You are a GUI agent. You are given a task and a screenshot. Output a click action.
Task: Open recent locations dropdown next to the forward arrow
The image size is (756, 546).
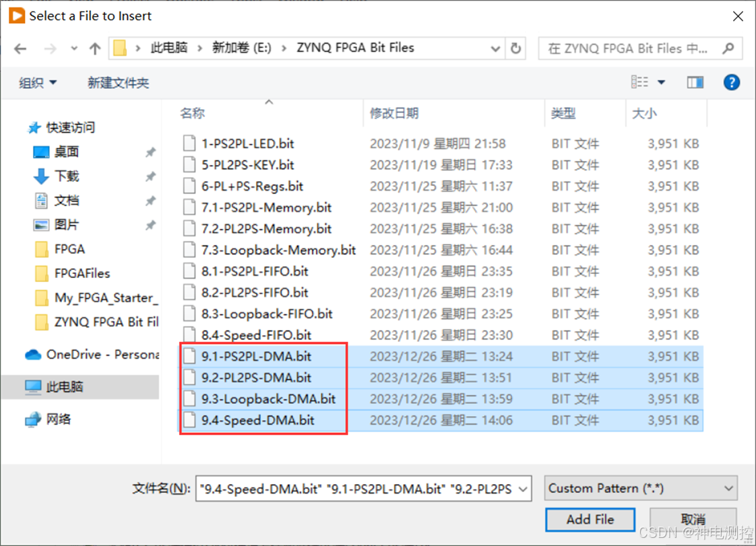coord(73,48)
